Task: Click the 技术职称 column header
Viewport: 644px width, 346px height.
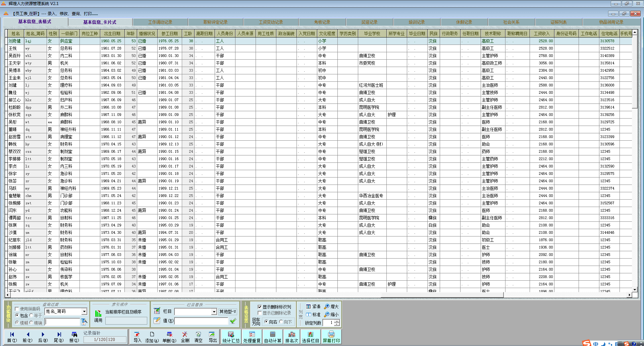Action: coord(493,33)
